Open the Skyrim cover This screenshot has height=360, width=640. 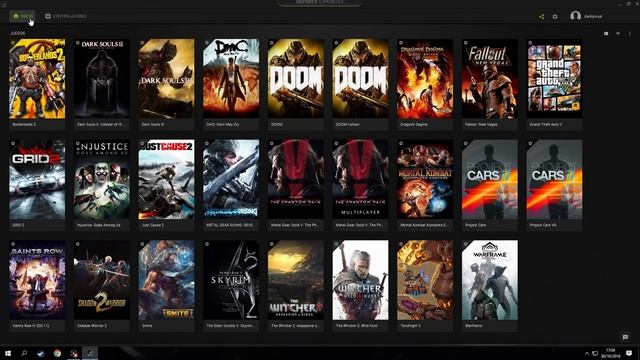pyautogui.click(x=231, y=280)
